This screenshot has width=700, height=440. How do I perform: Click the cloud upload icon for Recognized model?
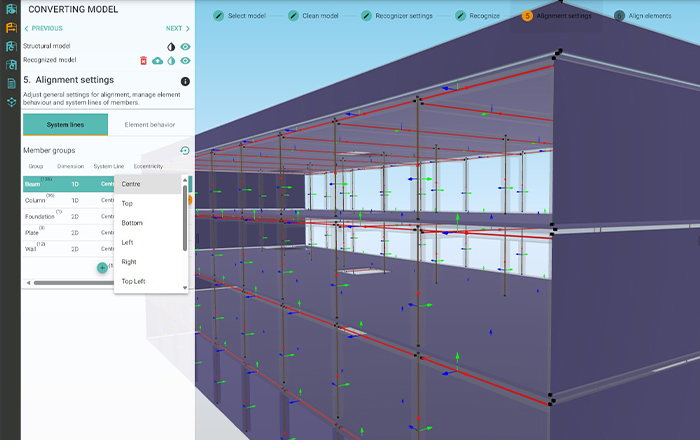click(x=157, y=61)
